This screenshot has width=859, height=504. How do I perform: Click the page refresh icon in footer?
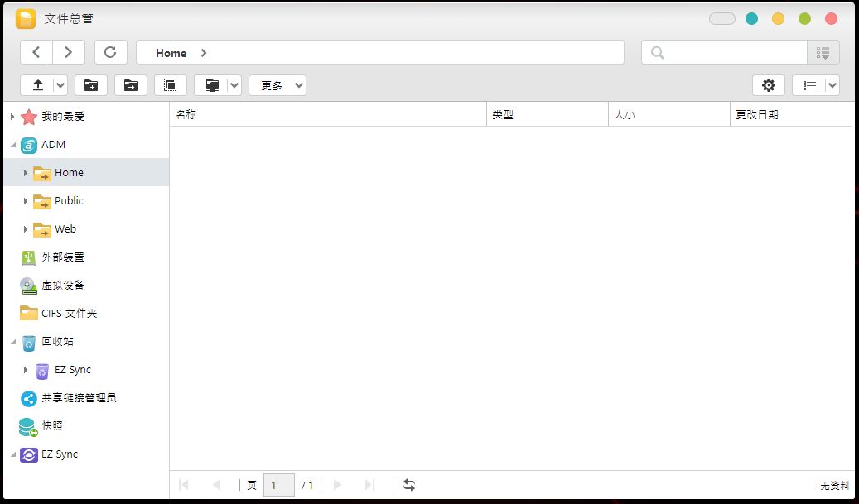pyautogui.click(x=409, y=485)
